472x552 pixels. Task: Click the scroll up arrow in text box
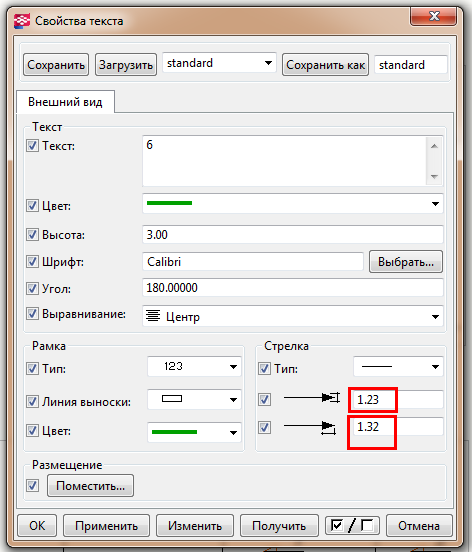coord(434,146)
